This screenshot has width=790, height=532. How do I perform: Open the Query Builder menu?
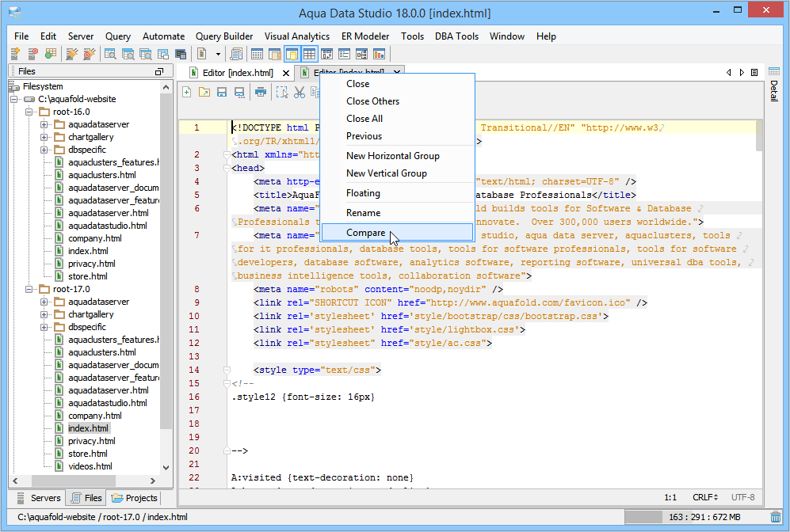point(224,36)
